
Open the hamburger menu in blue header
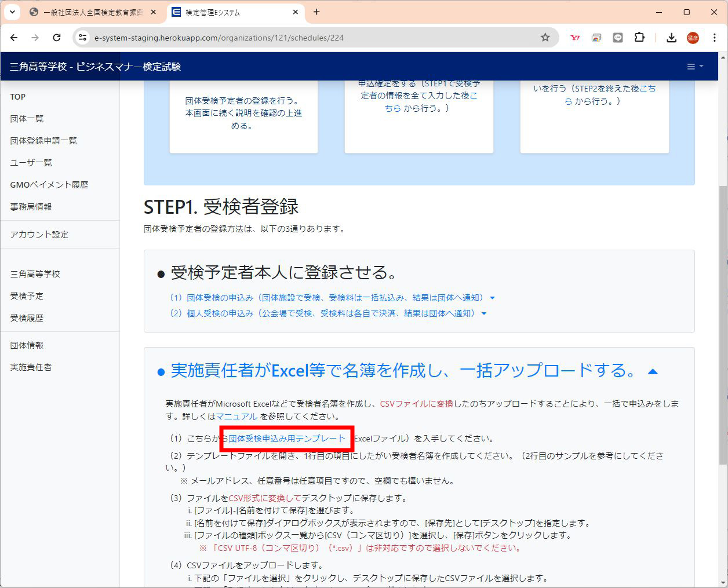(694, 67)
